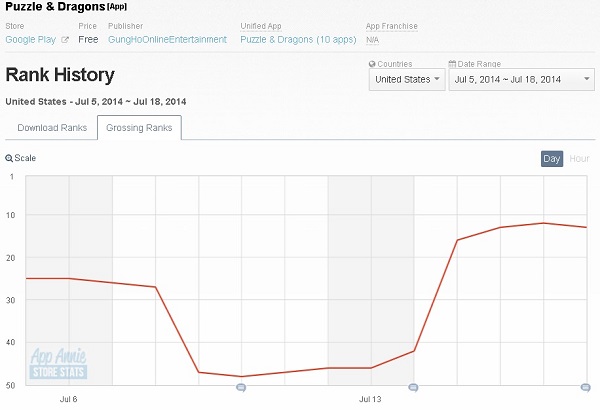Click the comment bubble marker after Jul 13
Screen dimensions: 600x410
[x=414, y=388]
